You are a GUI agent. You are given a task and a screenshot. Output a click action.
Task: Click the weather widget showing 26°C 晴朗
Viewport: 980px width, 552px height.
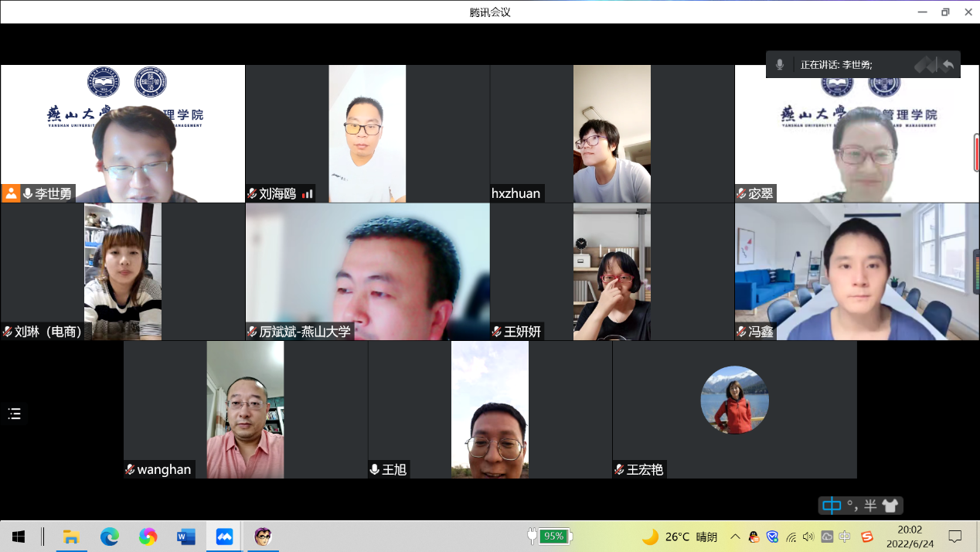680,537
